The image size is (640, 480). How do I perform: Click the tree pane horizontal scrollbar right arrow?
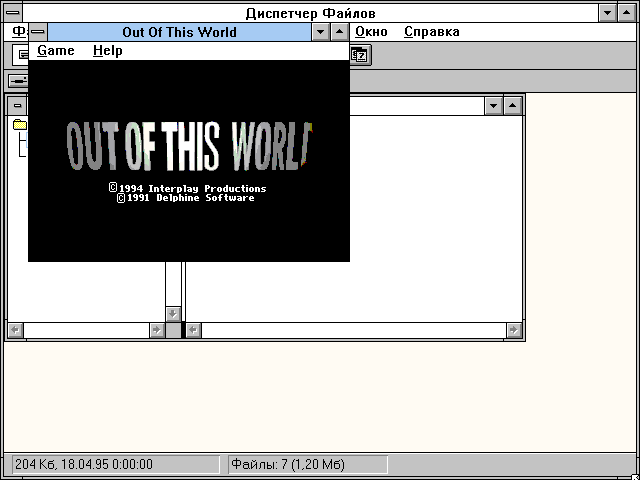[x=157, y=330]
